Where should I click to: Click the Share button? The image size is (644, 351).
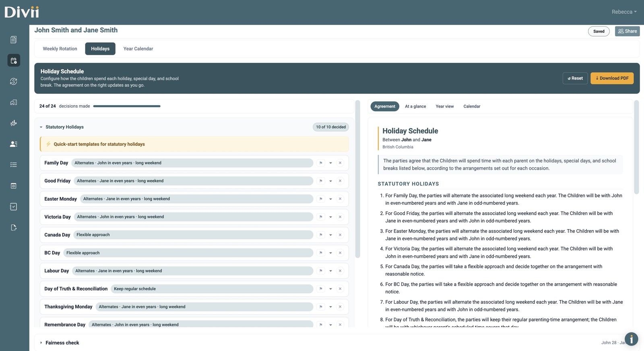tap(627, 31)
